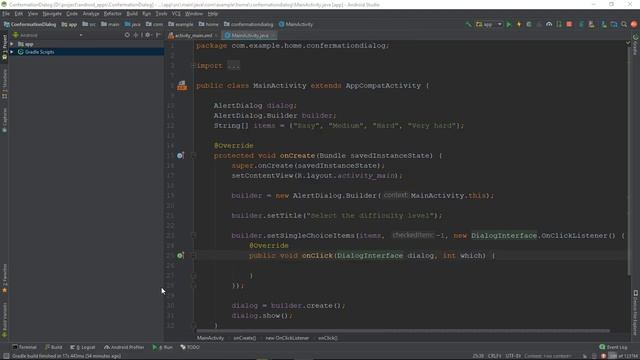Click the Build tool window button

tap(54, 347)
